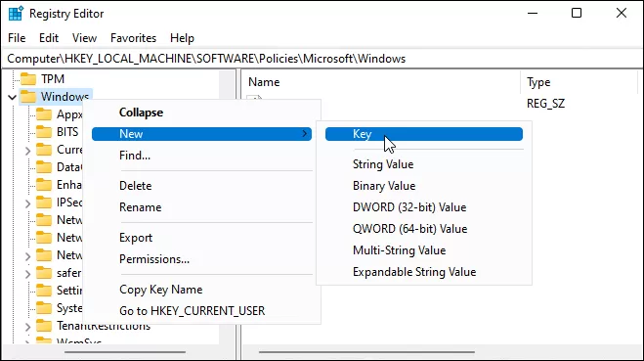Select the TPM tree item label
The image size is (644, 361).
(53, 78)
